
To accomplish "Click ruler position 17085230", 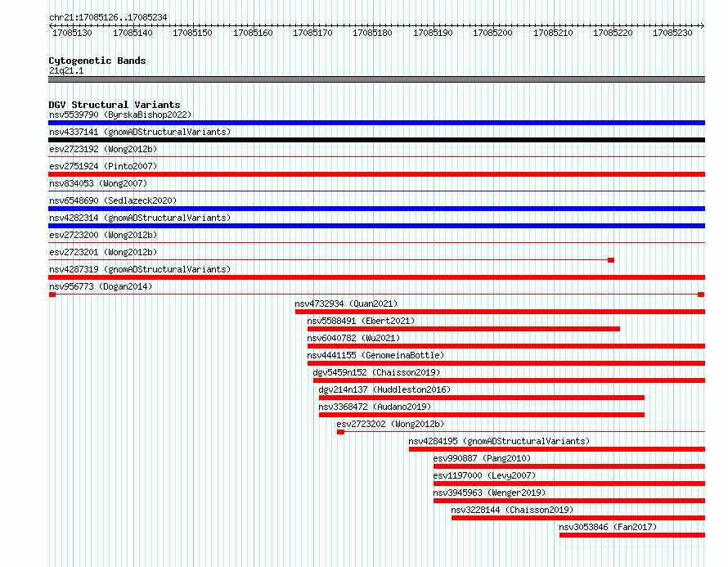I will [672, 33].
